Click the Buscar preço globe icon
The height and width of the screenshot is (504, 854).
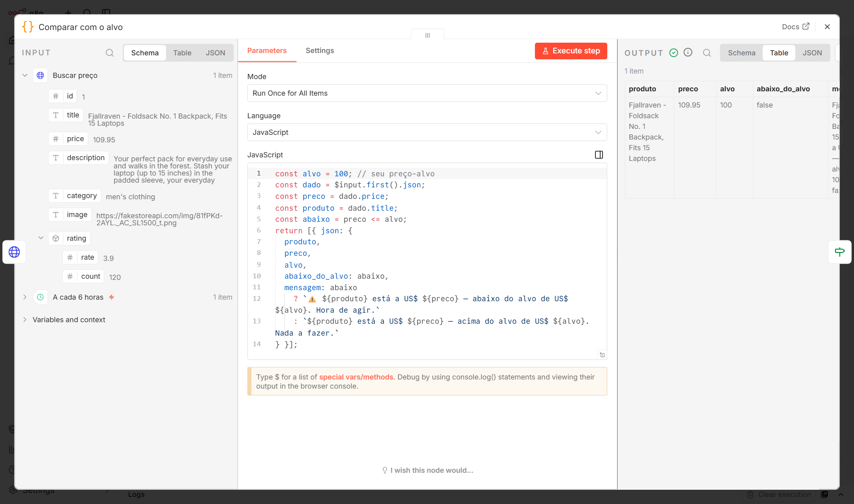click(x=40, y=75)
